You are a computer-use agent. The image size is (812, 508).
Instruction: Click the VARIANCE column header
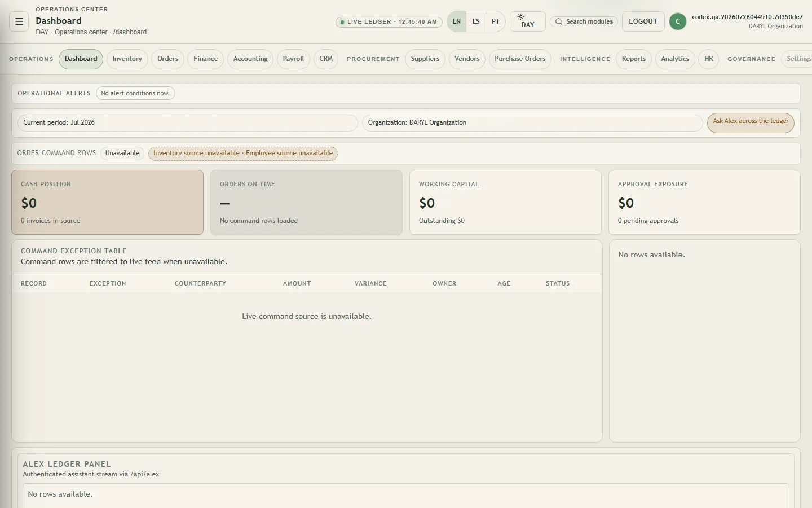tap(370, 283)
